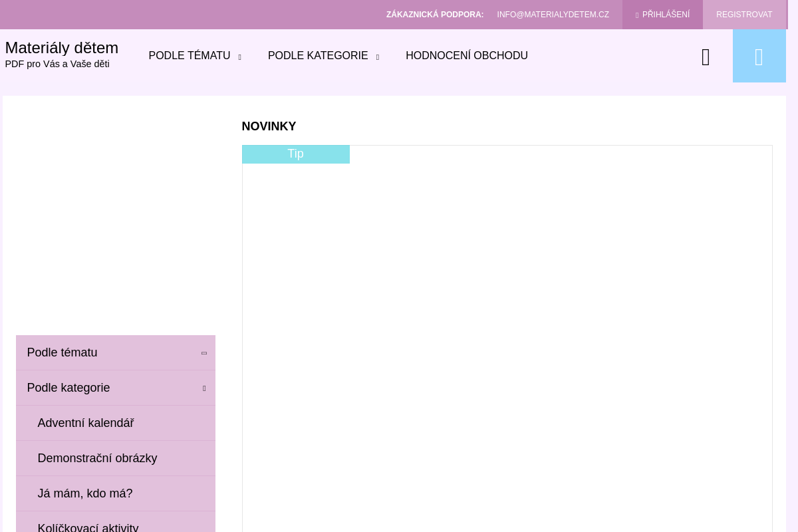798x532 pixels.
Task: Click the Podle tématu sidebar label
Action: [62, 352]
